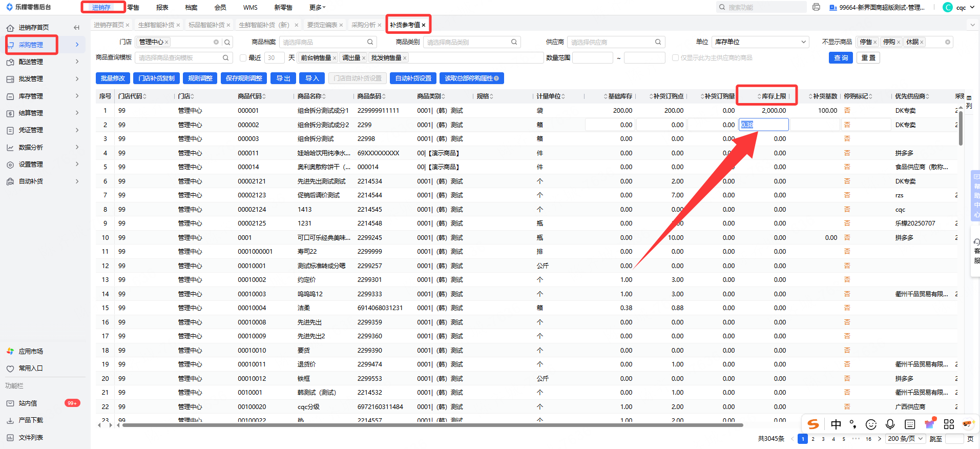Click search icon in 供应商 field

[x=658, y=42]
